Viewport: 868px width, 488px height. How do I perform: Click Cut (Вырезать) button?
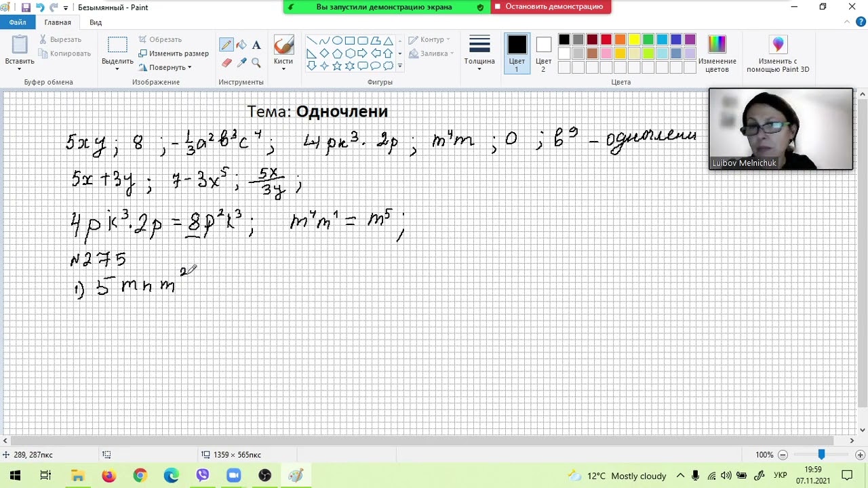tap(60, 39)
